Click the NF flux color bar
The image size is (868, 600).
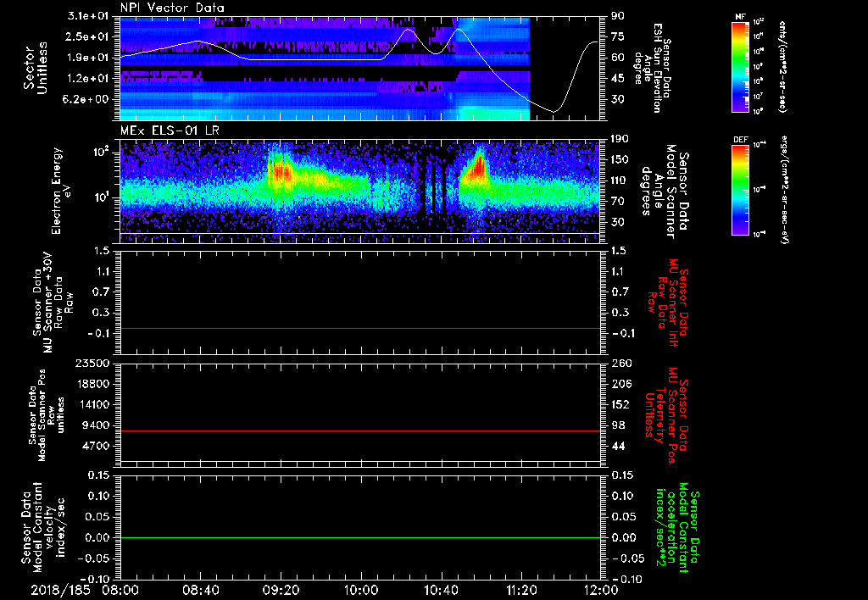point(741,67)
